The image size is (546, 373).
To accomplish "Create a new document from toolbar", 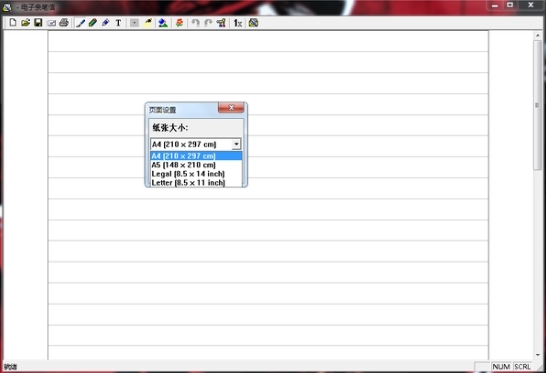I will 13,23.
